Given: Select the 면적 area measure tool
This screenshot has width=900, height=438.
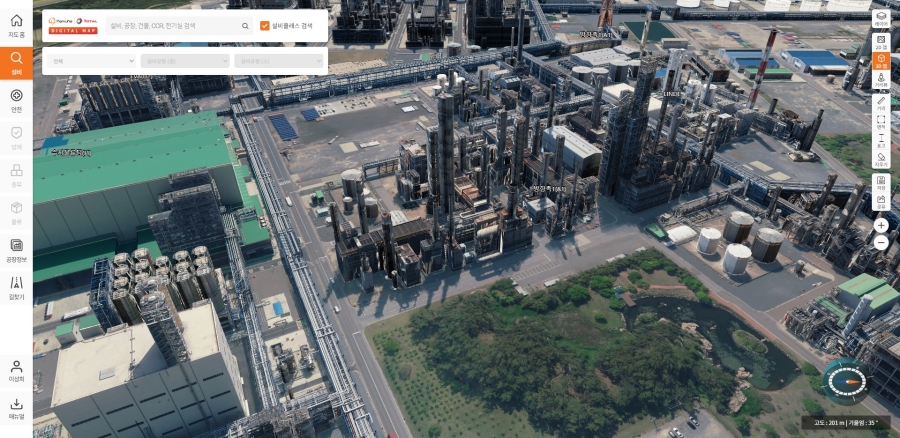Looking at the screenshot, I should pos(881,126).
